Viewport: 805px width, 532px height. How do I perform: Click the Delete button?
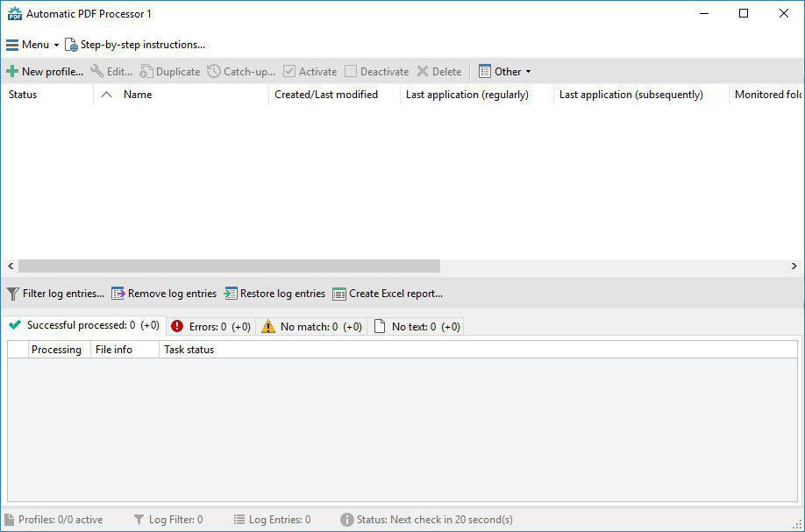(x=439, y=71)
